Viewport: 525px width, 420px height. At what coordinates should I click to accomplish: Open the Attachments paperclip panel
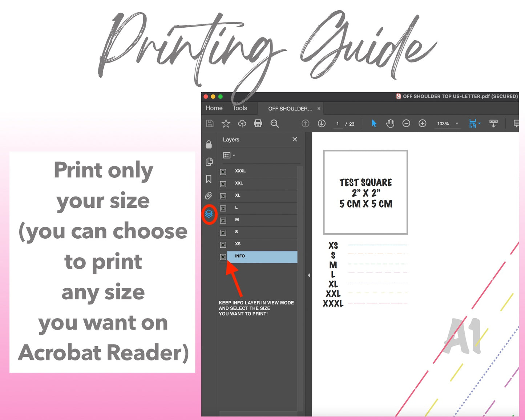(209, 196)
